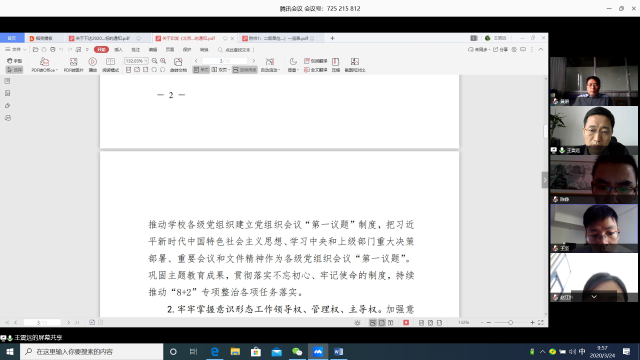Open the bottom icon in the left sidebar
This screenshot has height=360, width=640.
coord(7,118)
